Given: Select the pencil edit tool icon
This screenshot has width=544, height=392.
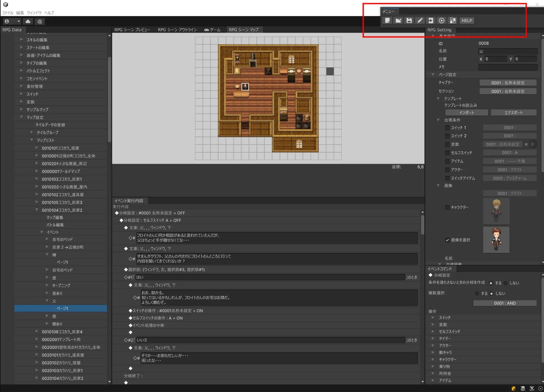Looking at the screenshot, I should 420,21.
